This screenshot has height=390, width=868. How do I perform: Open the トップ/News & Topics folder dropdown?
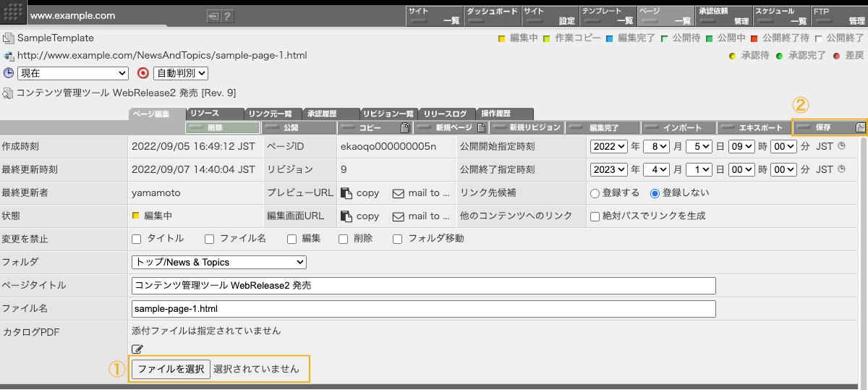point(219,262)
